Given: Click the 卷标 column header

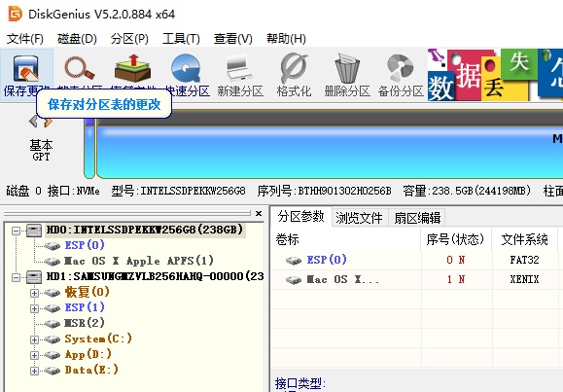Looking at the screenshot, I should [x=345, y=239].
